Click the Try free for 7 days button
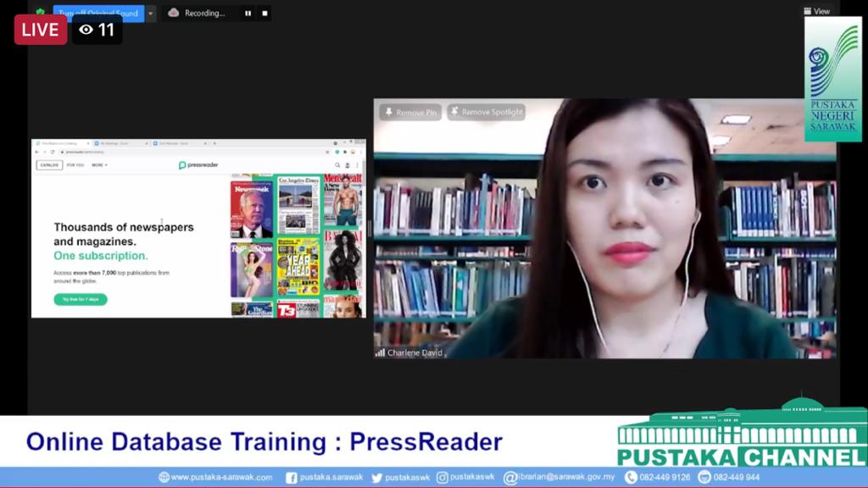The image size is (868, 488). [x=81, y=299]
